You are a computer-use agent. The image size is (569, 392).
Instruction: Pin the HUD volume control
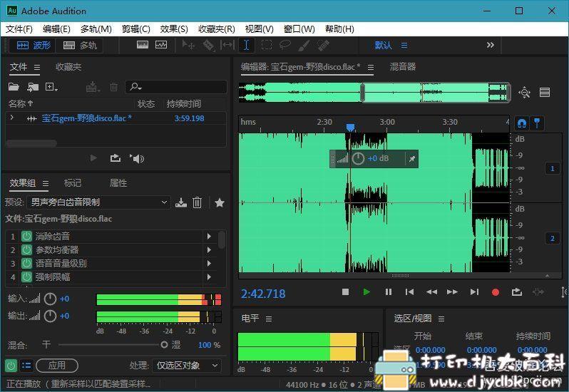412,159
